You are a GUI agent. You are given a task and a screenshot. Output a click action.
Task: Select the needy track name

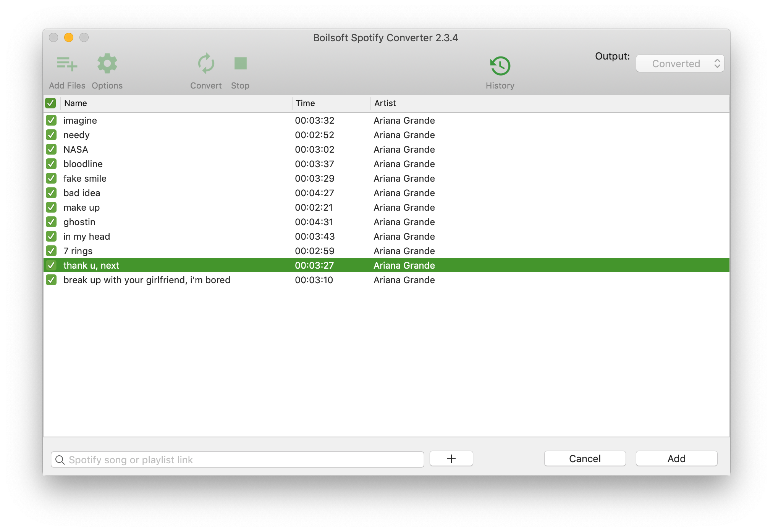76,135
